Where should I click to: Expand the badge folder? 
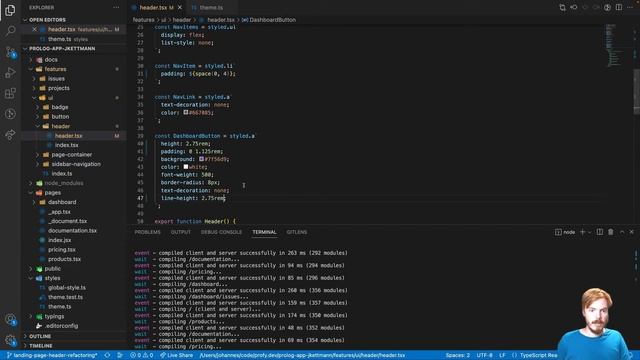(x=60, y=107)
